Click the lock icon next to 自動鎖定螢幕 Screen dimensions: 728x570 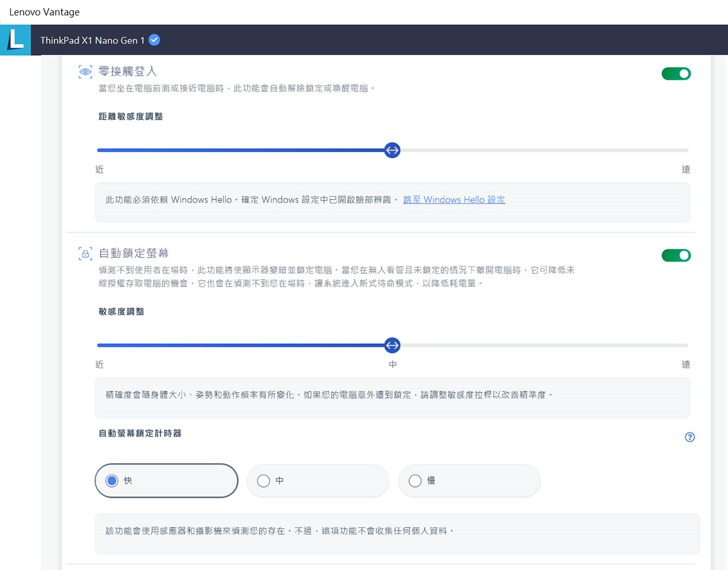[x=85, y=253]
